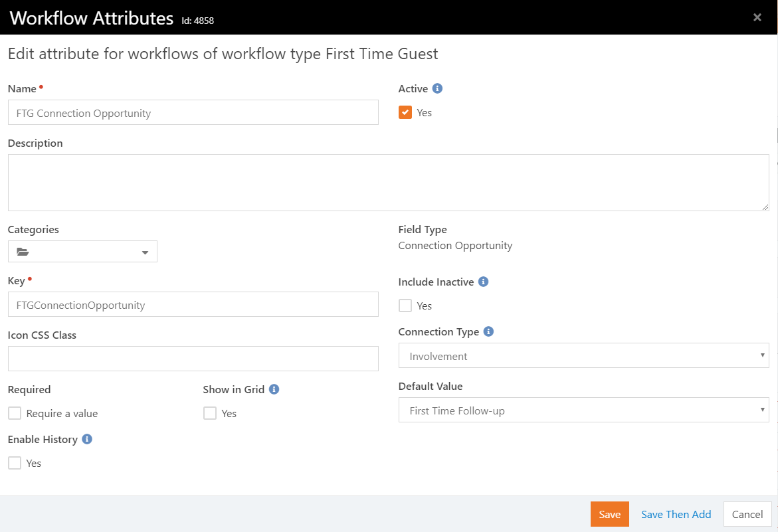Click the Id: 4858 label
This screenshot has height=532, width=778.
pyautogui.click(x=197, y=21)
